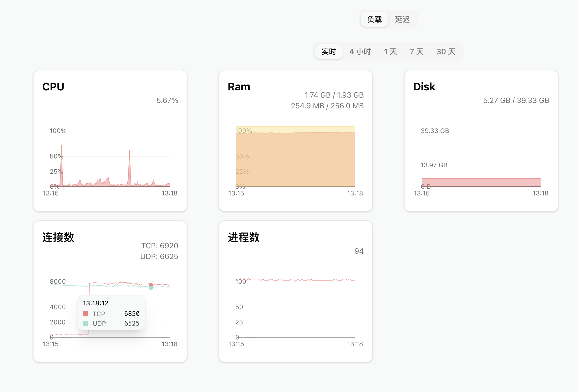Click the disk usage red bar area

pos(481,182)
